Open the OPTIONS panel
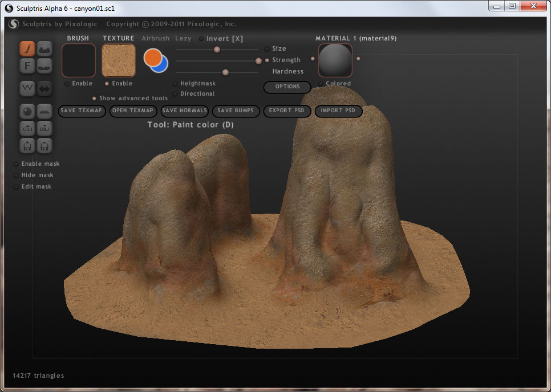 [x=287, y=87]
